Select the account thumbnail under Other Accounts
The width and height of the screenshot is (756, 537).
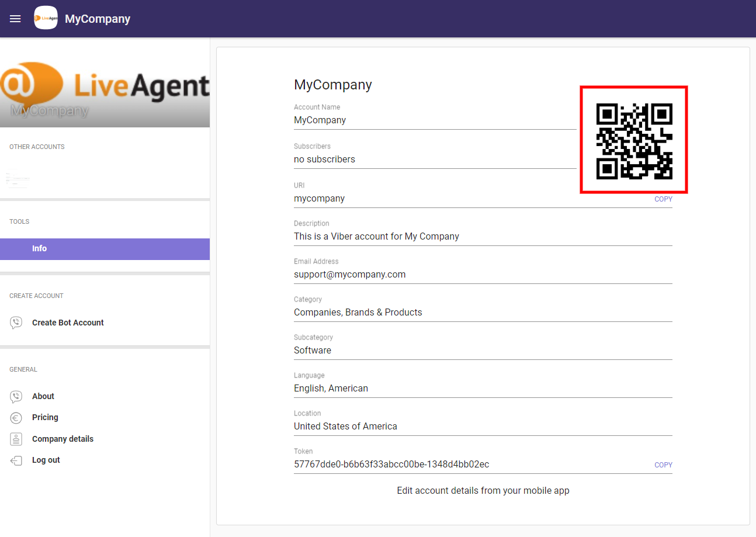18,179
